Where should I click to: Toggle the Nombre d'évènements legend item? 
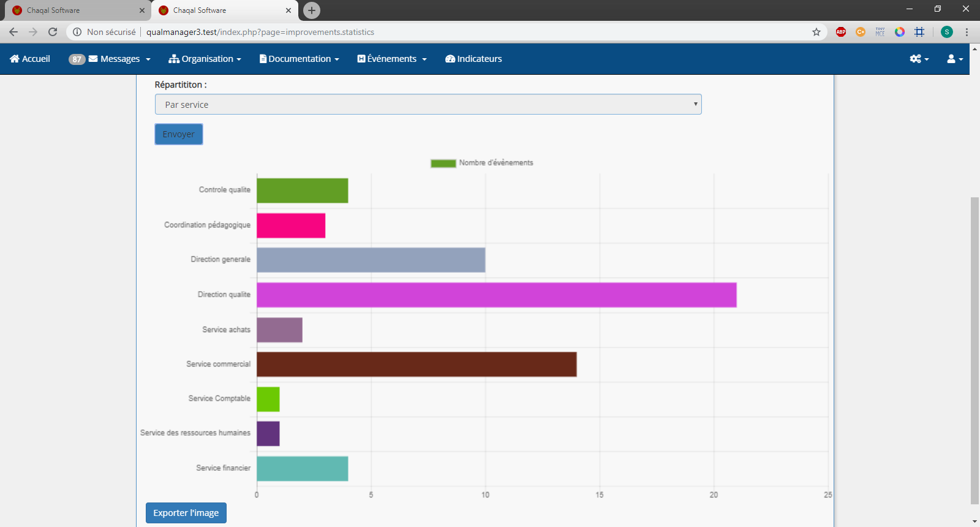tap(482, 163)
